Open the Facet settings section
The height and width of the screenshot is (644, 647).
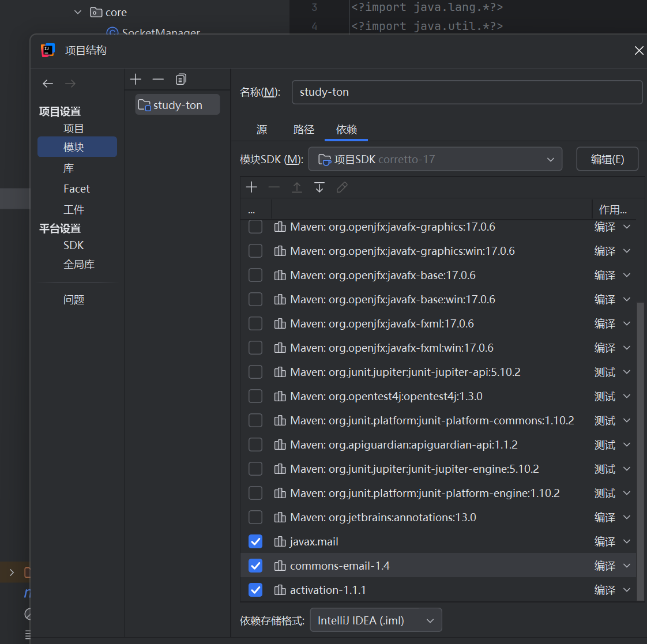click(x=76, y=189)
